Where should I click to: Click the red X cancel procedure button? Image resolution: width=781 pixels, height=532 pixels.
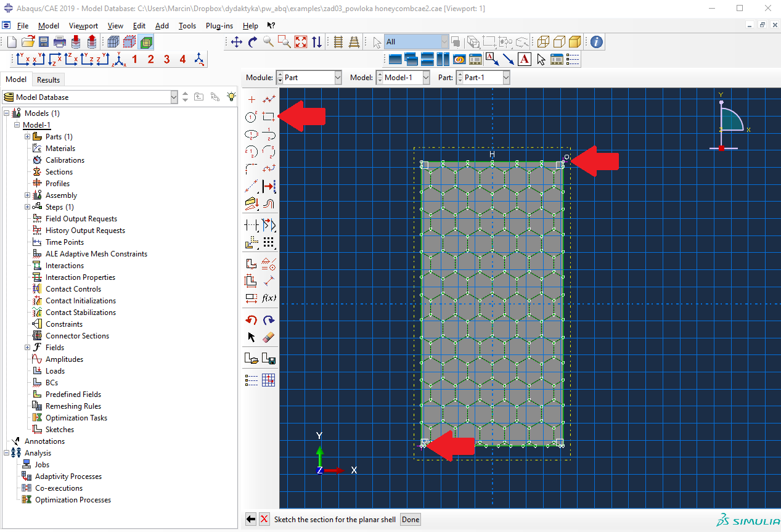coord(264,519)
